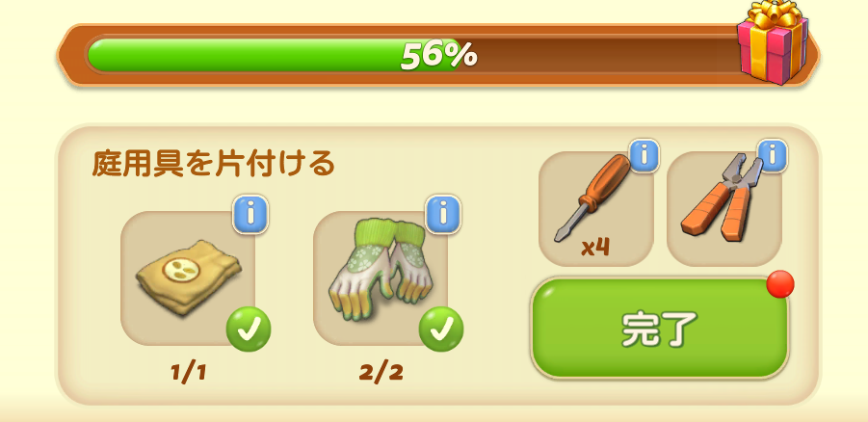Tap the x4 quantity under screwdriver
Image resolution: width=868 pixels, height=422 pixels.
[x=595, y=248]
